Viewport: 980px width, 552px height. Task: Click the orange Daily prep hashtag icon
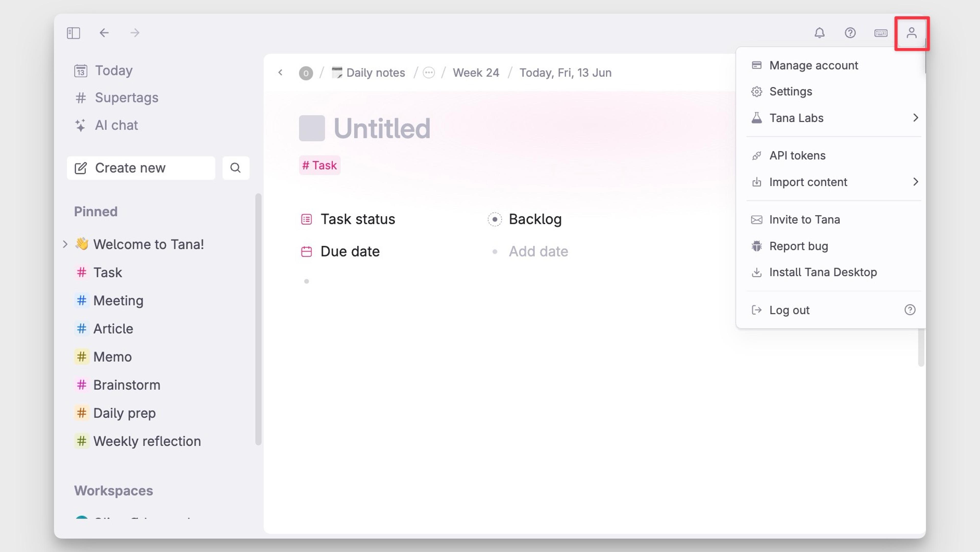point(81,413)
